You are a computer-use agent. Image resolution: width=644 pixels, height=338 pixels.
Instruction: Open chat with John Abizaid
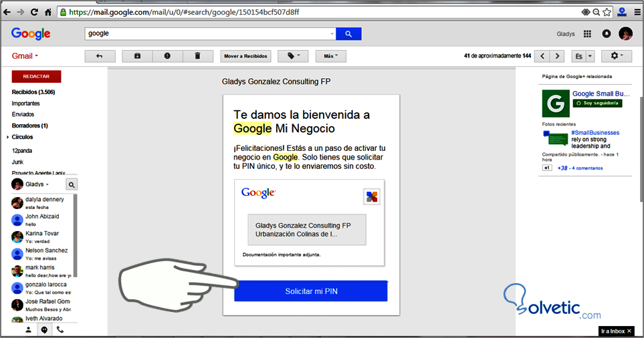(41, 220)
